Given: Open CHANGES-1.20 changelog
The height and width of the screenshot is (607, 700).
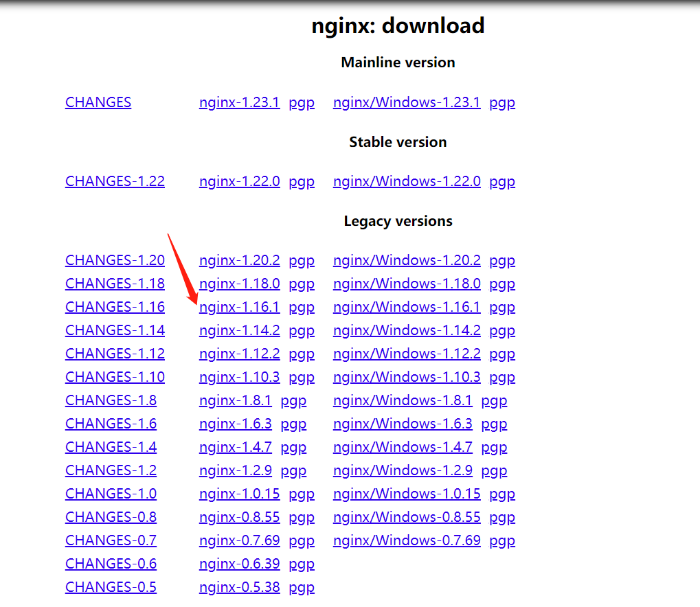Looking at the screenshot, I should (115, 260).
